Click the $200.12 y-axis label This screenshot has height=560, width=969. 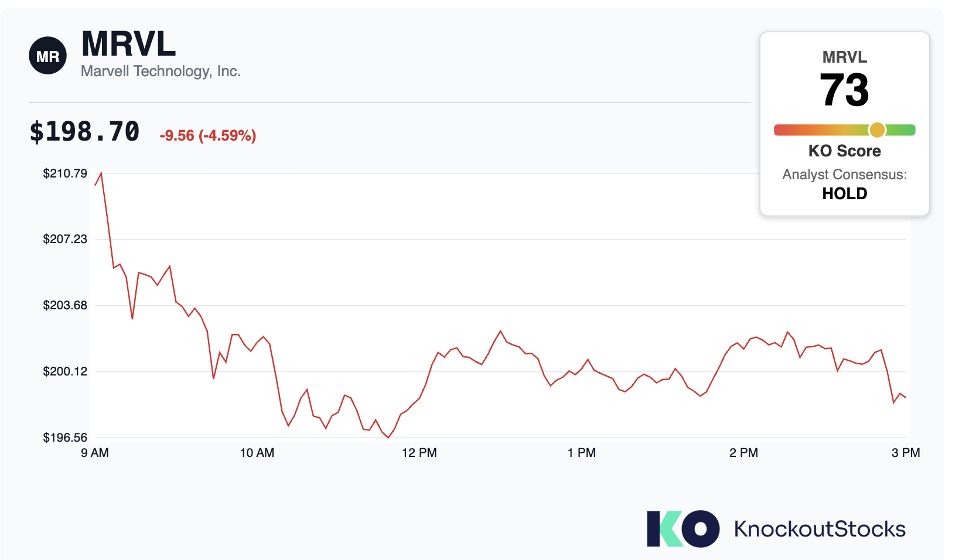(65, 371)
